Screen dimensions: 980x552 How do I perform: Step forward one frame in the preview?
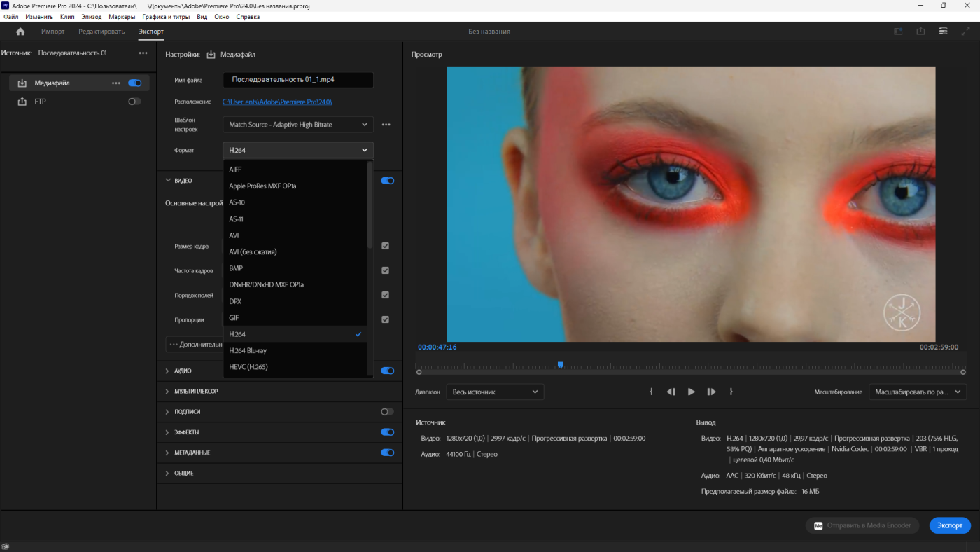tap(711, 392)
